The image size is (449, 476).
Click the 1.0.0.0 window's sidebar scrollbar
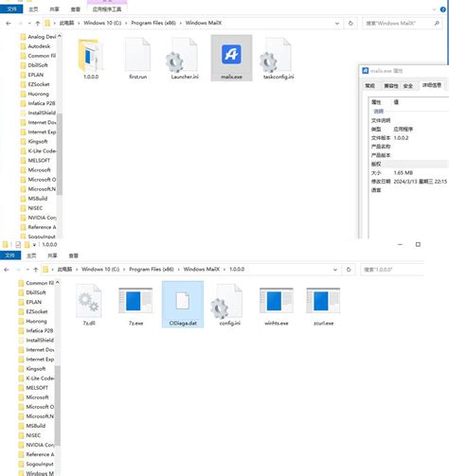(x=58, y=405)
